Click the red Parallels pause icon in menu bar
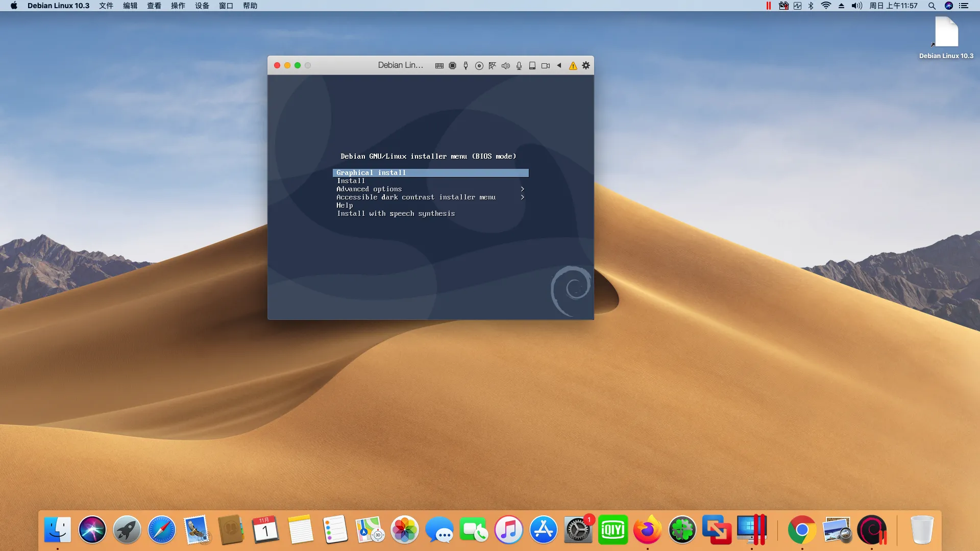This screenshot has height=551, width=980. [769, 6]
